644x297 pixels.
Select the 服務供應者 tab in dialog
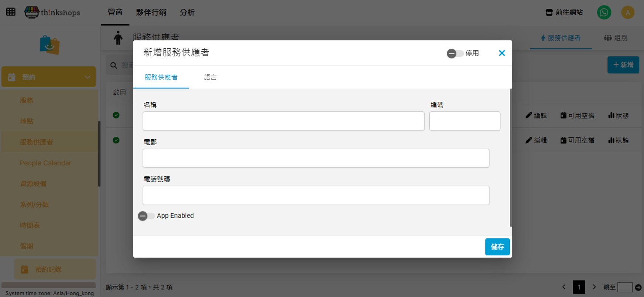161,77
